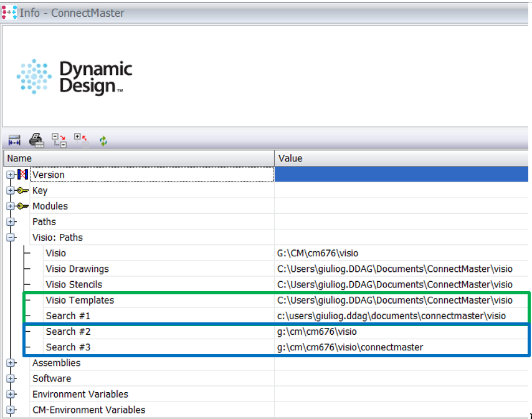Click the ConnectMaster icon in the title bar

pos(9,12)
